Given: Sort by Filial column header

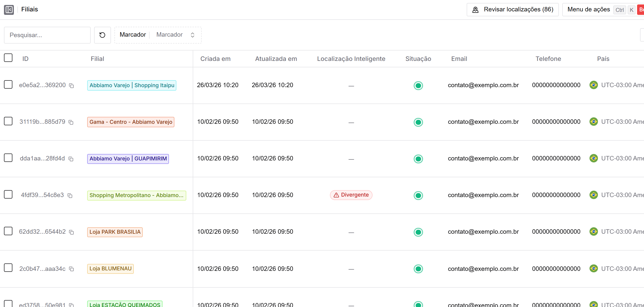Looking at the screenshot, I should 97,59.
